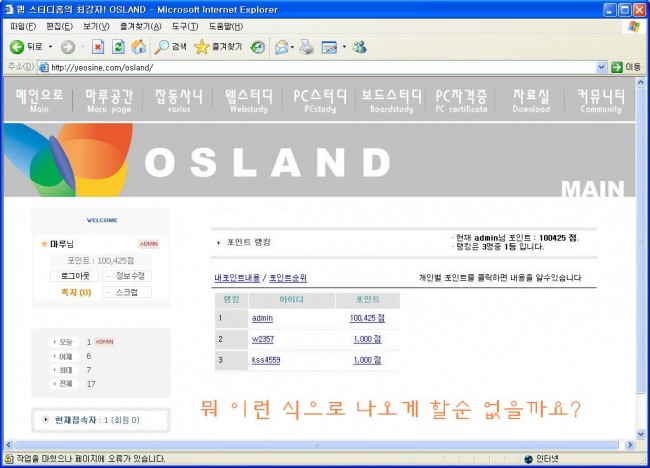Open 보드스터디 Boardstudy nav item
The width and height of the screenshot is (650, 468).
click(x=391, y=101)
